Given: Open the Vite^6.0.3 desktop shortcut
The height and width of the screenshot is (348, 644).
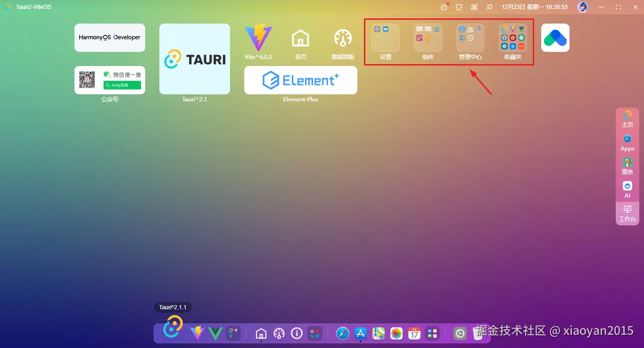Looking at the screenshot, I should 258,42.
